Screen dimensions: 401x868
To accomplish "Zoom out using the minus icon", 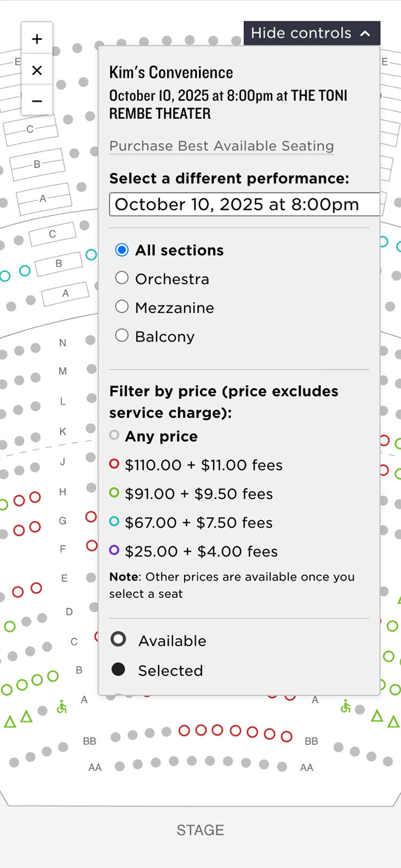I will click(x=37, y=100).
